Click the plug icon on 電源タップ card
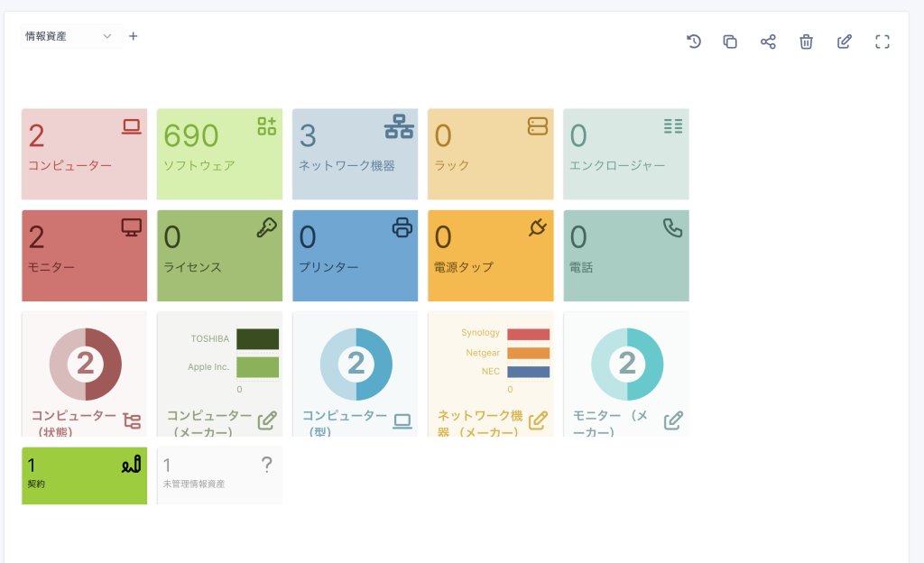 tap(538, 228)
